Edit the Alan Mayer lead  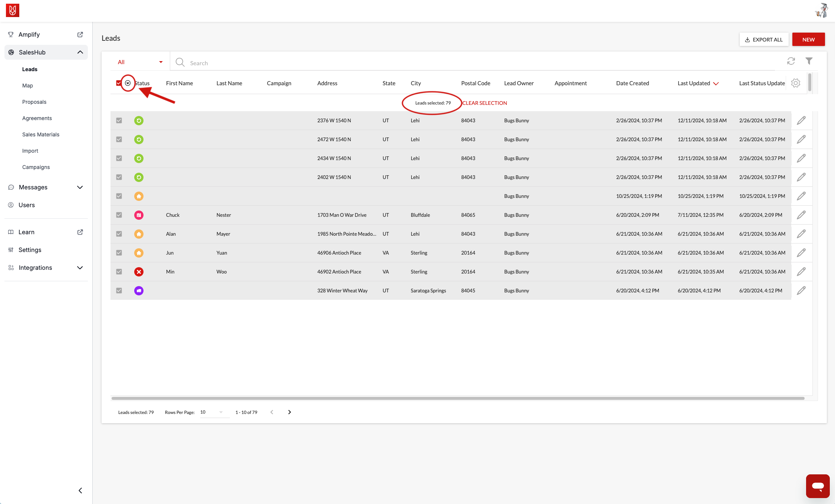801,234
